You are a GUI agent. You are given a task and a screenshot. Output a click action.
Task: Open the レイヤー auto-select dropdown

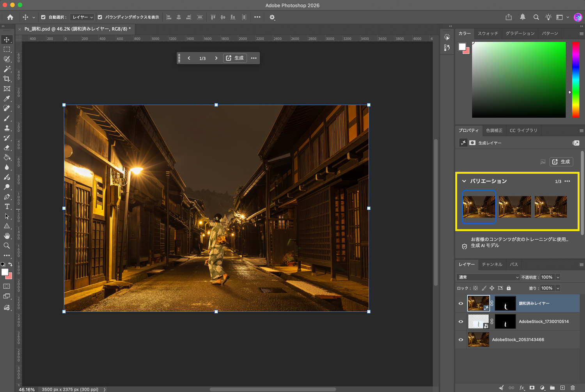82,17
